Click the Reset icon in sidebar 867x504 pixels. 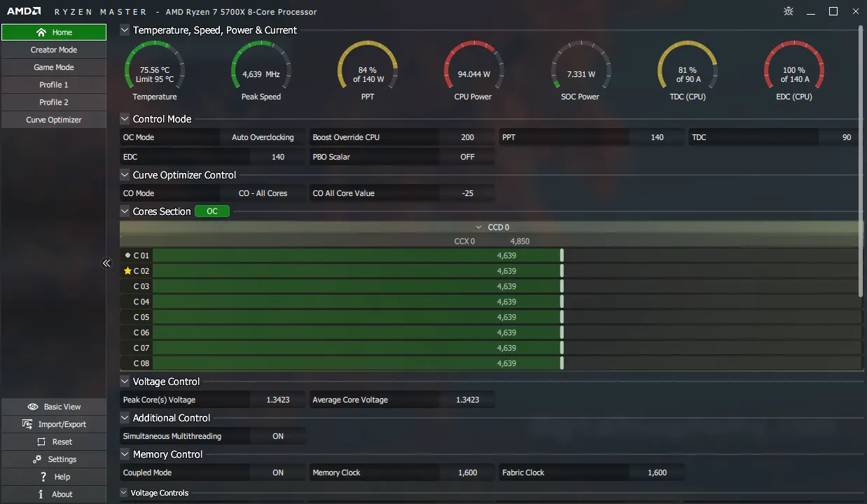[x=41, y=442]
